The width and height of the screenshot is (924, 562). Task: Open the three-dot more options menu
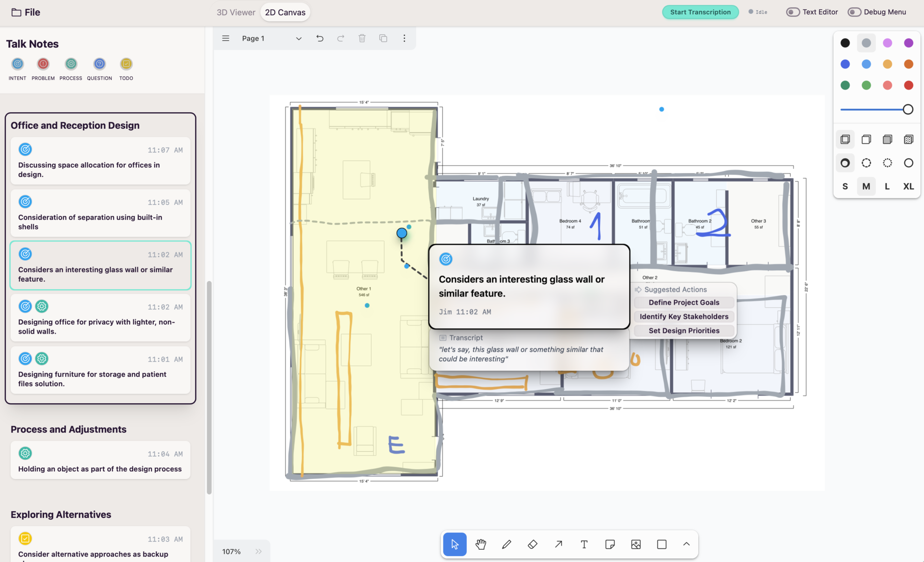tap(404, 38)
